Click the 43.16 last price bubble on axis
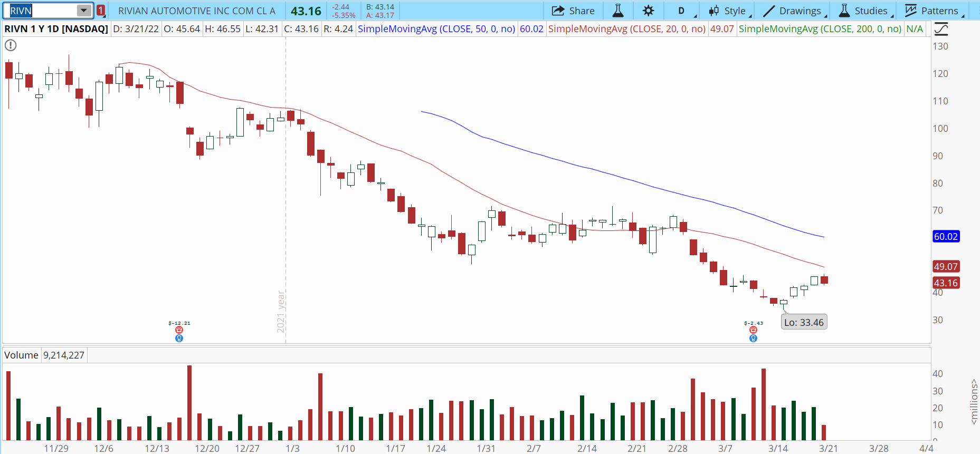 (946, 283)
